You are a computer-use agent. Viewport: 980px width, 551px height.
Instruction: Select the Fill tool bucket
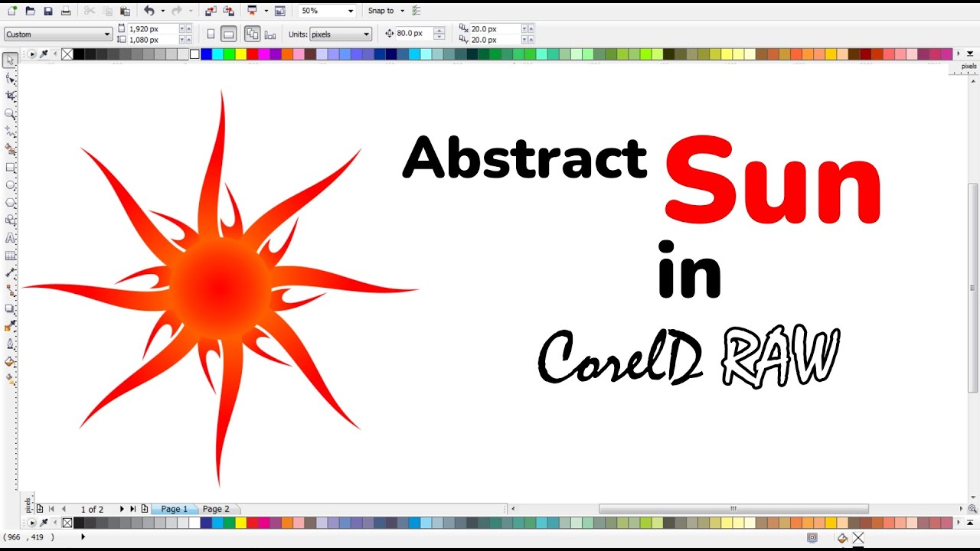pyautogui.click(x=10, y=362)
